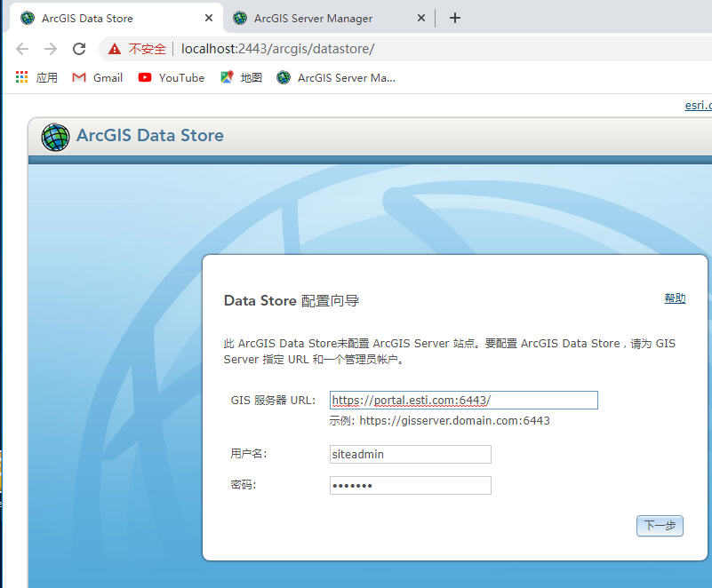Go back to previous page

pos(22,49)
